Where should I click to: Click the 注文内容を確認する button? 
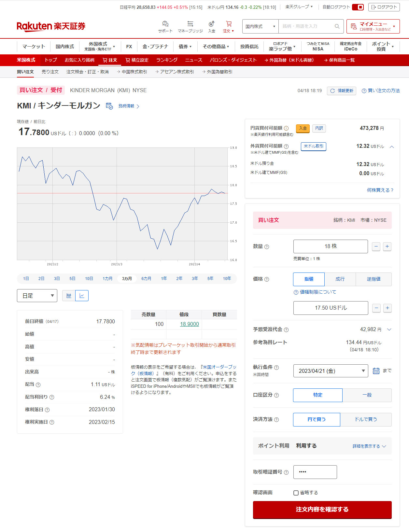322,510
